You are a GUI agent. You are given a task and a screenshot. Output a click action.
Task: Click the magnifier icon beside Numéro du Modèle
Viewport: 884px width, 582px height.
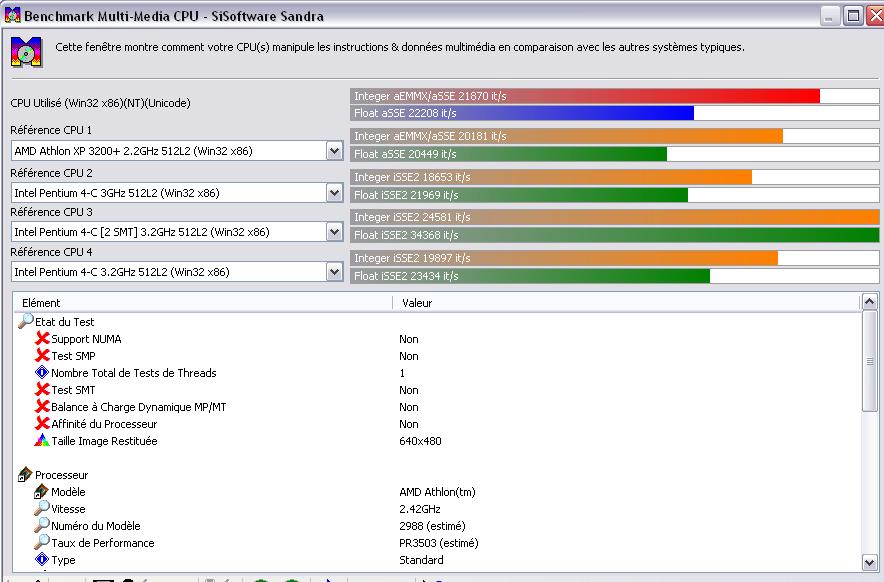(42, 524)
